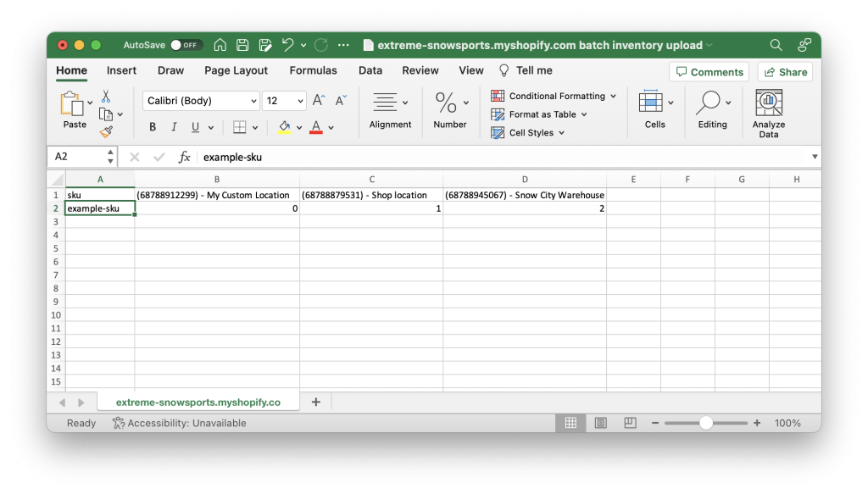This screenshot has height=494, width=868.
Task: Open the Page Layout ribbon tab
Action: (236, 70)
